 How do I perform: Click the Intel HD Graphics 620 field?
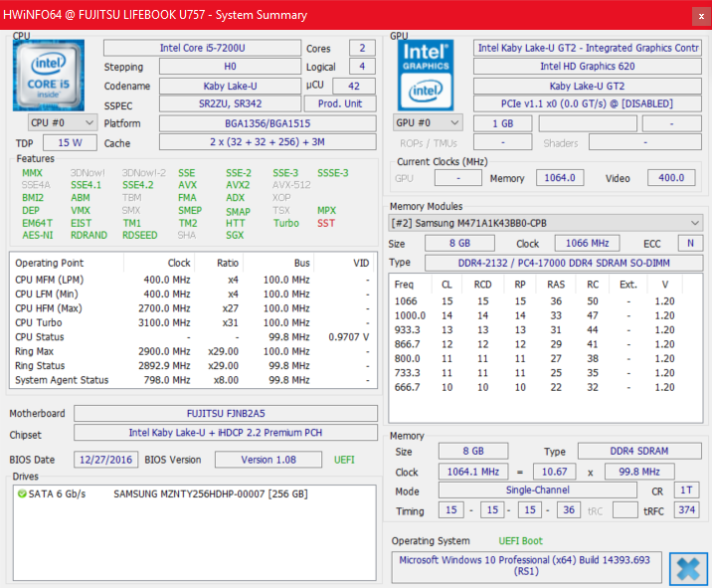point(587,67)
